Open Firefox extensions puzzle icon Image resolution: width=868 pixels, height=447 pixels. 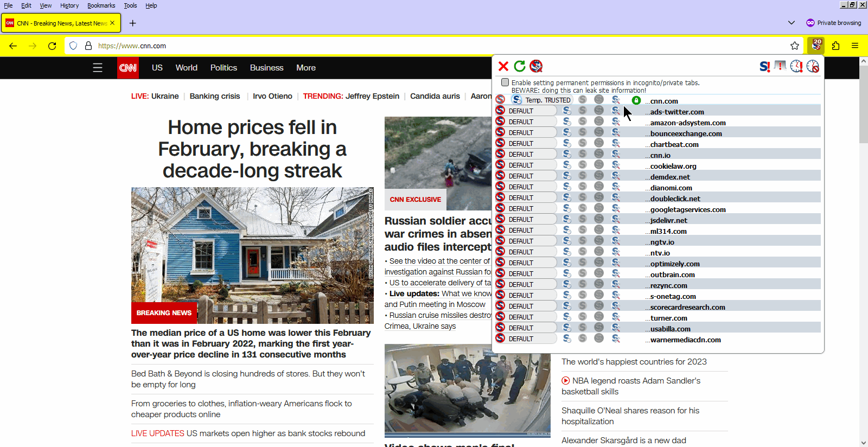click(835, 46)
